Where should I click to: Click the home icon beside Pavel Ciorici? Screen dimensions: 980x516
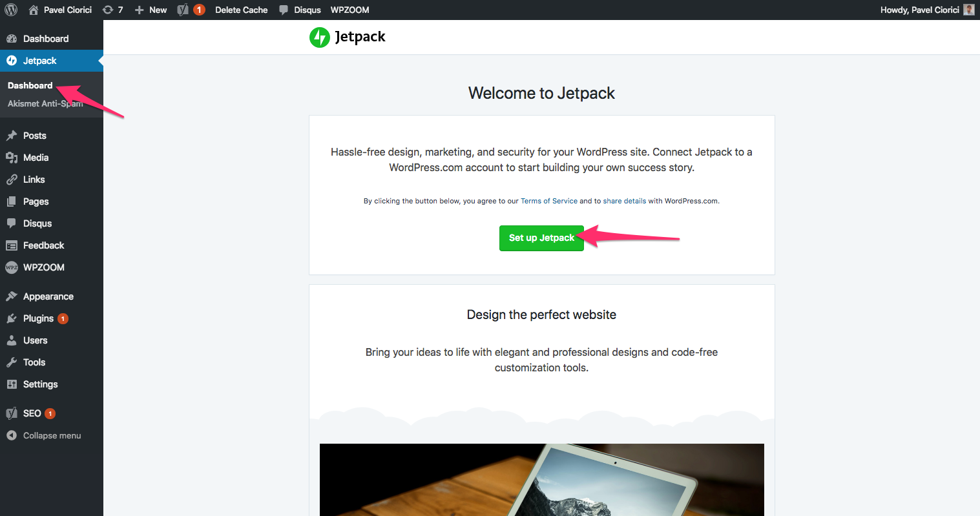click(x=34, y=10)
